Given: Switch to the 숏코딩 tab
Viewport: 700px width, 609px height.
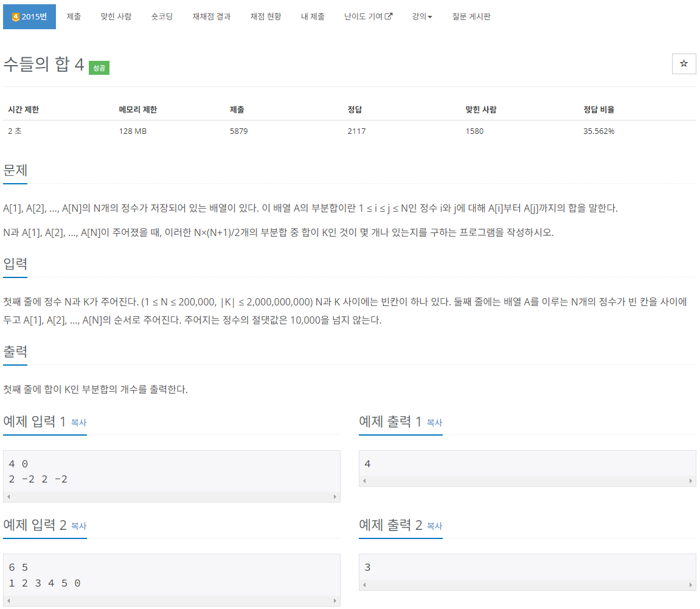Looking at the screenshot, I should coord(162,16).
